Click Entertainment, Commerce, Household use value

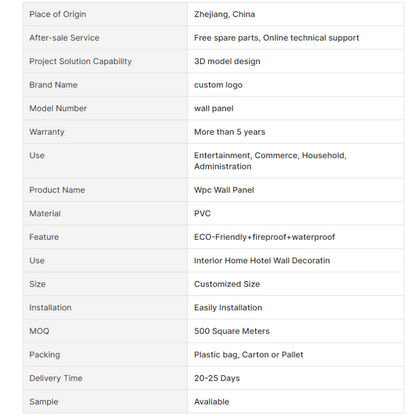click(x=270, y=161)
